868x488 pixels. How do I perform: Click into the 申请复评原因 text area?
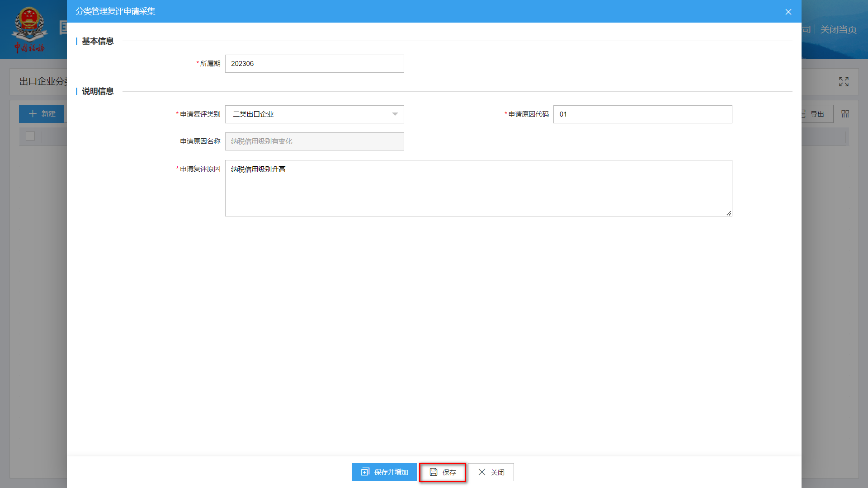pyautogui.click(x=478, y=188)
